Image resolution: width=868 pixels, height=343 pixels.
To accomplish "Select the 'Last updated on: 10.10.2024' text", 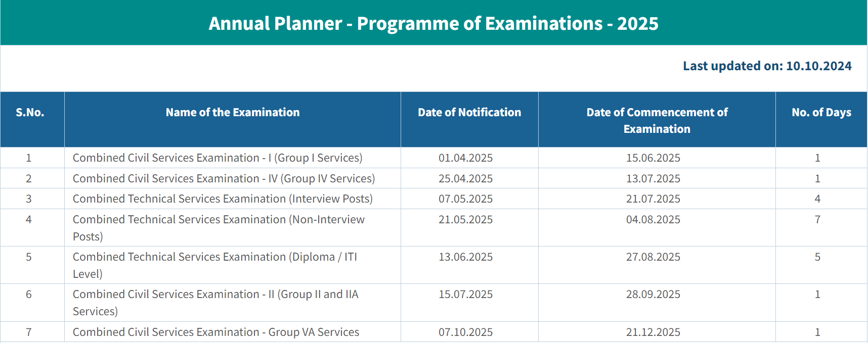I will tap(767, 66).
